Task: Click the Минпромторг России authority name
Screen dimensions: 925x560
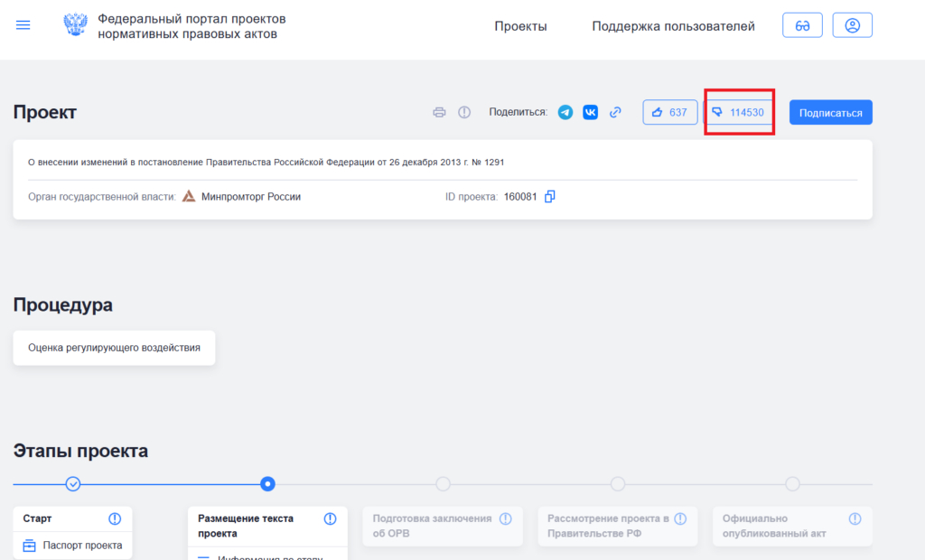Action: tap(250, 196)
